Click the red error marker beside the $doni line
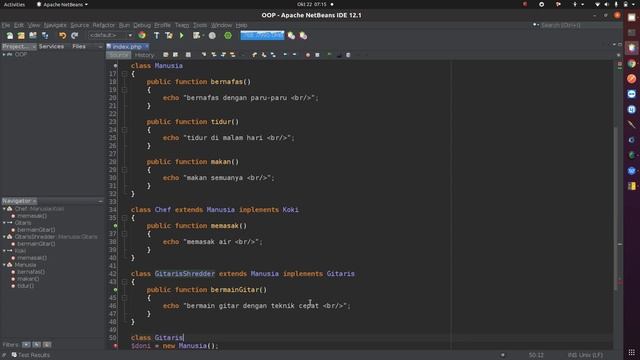The image size is (640, 360). coord(116,346)
